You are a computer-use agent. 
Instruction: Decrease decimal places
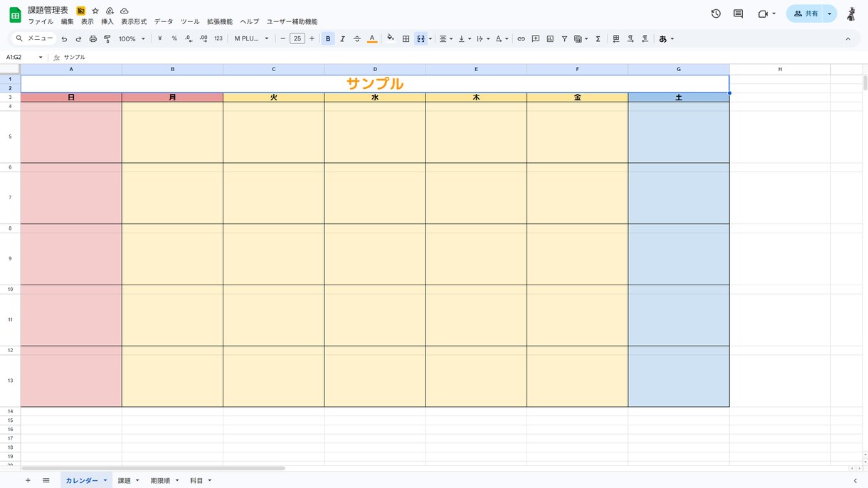(189, 39)
